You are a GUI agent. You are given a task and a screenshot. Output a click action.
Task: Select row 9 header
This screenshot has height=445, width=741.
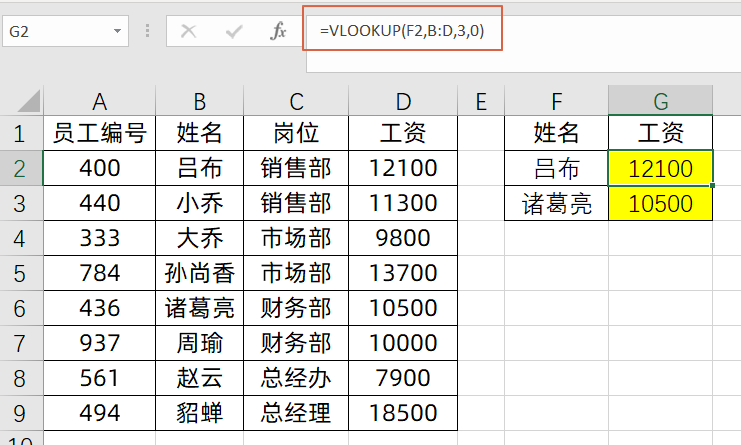pyautogui.click(x=21, y=413)
